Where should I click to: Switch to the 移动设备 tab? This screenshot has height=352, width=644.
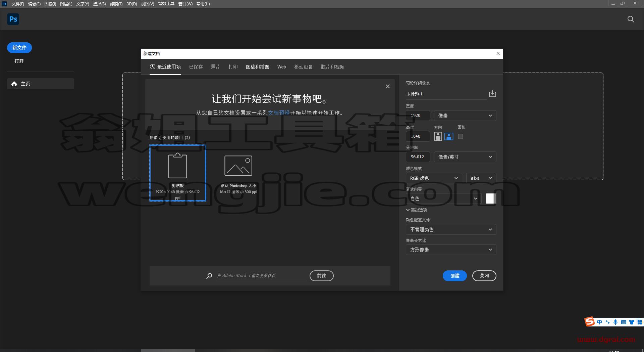coord(304,67)
